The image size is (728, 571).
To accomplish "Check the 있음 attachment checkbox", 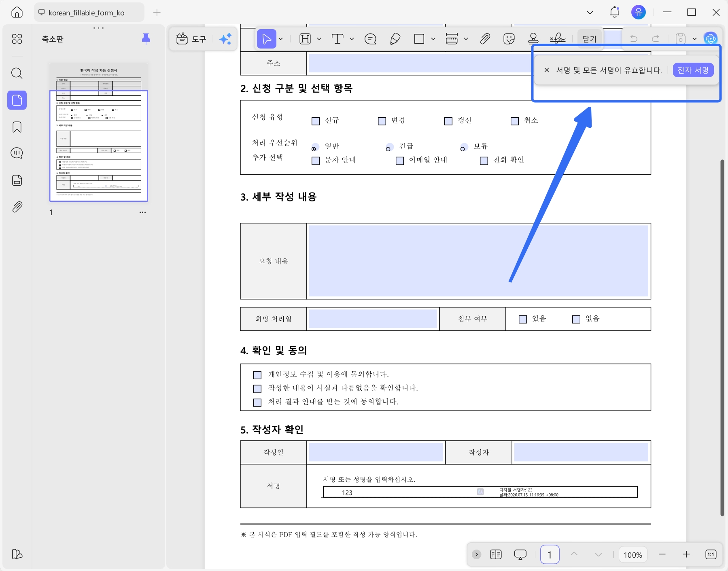I will click(x=523, y=319).
